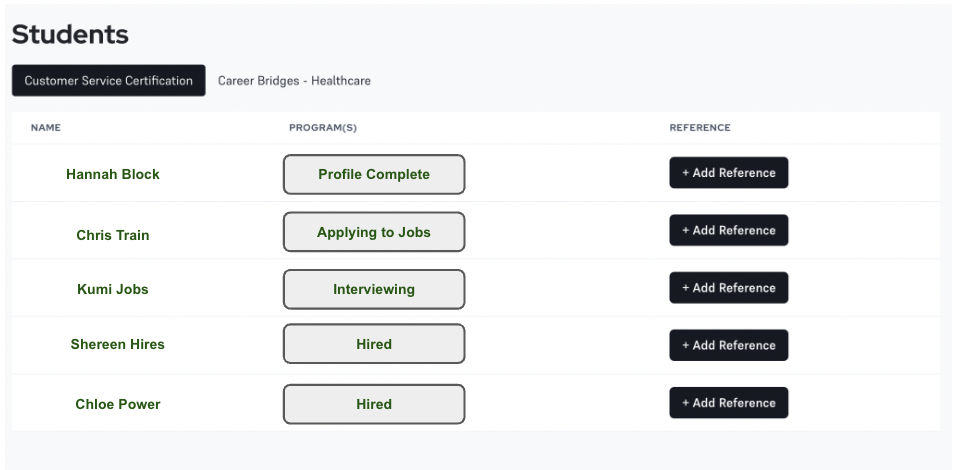The image size is (956, 470).
Task: Click on student name Chris Train
Action: (x=113, y=235)
